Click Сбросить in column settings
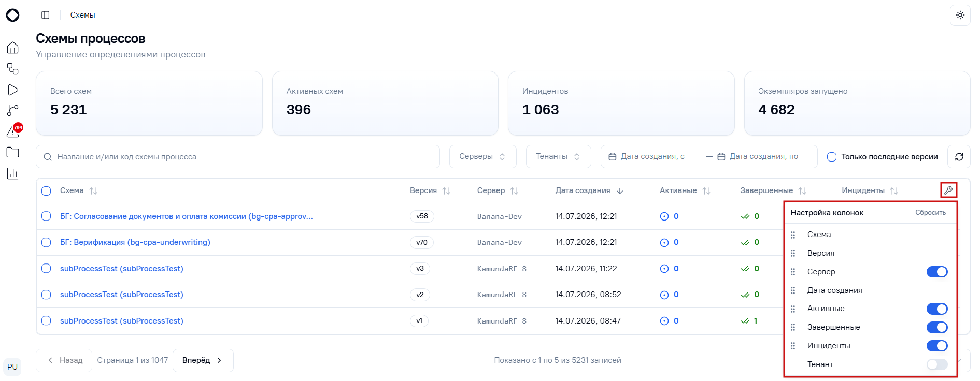This screenshot has width=980, height=381. pyautogui.click(x=930, y=213)
